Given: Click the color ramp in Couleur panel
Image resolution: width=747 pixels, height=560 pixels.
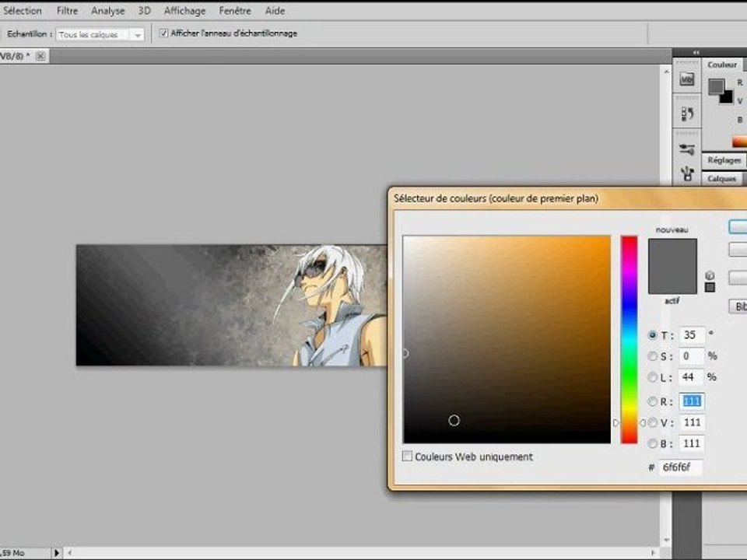Looking at the screenshot, I should (739, 142).
